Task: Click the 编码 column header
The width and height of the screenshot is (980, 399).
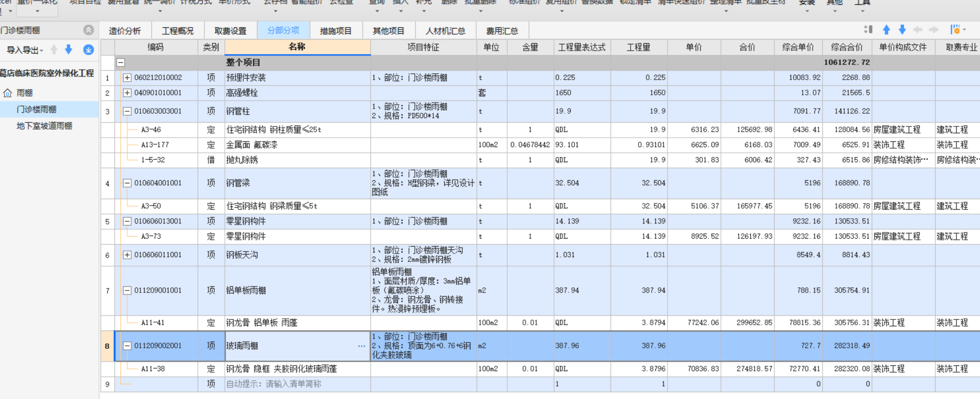Action: point(156,47)
